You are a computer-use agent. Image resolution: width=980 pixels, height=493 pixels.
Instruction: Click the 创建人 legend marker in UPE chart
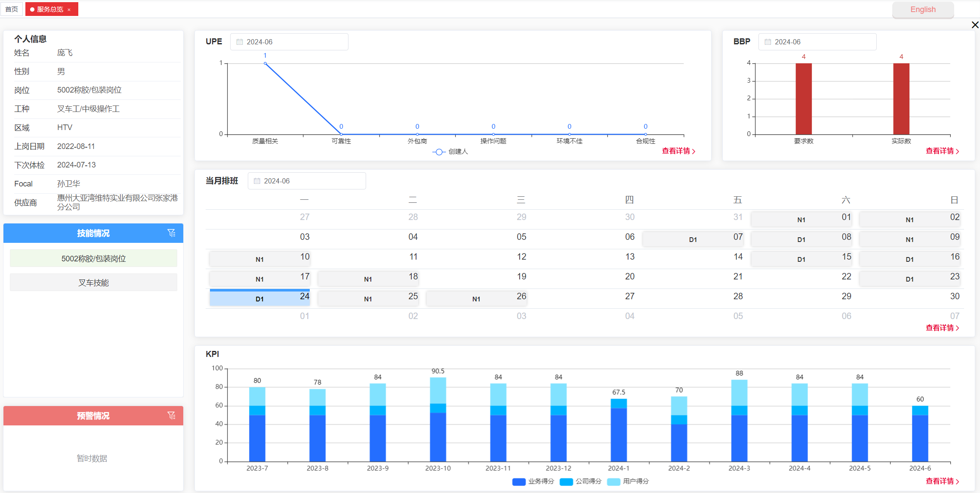[x=438, y=152]
